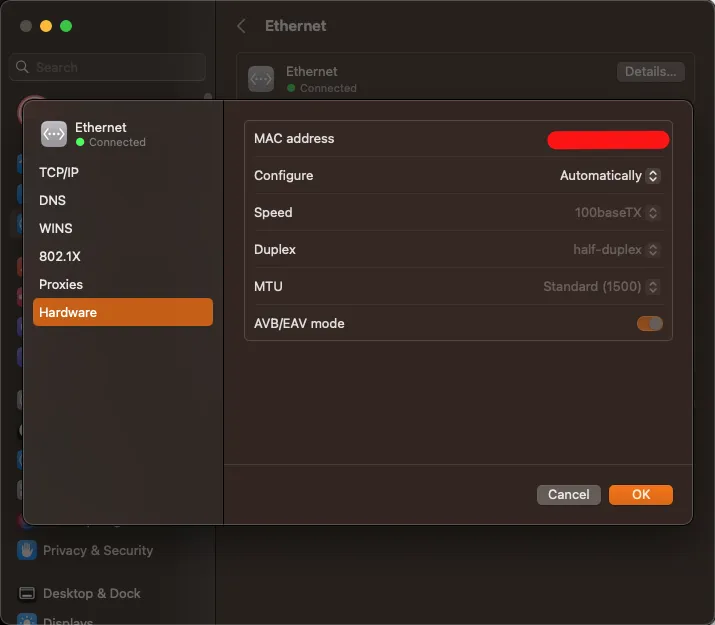Viewport: 715px width, 625px height.
Task: Open the MTU dropdown showing Standard (1500)
Action: click(601, 286)
